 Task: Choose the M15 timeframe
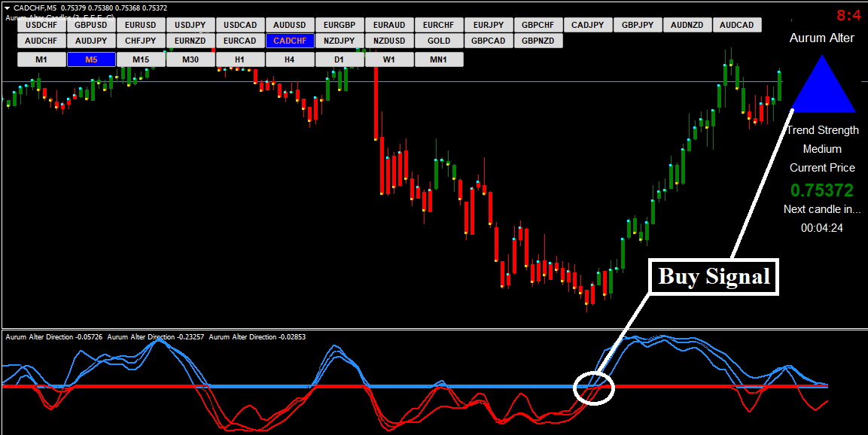[141, 59]
